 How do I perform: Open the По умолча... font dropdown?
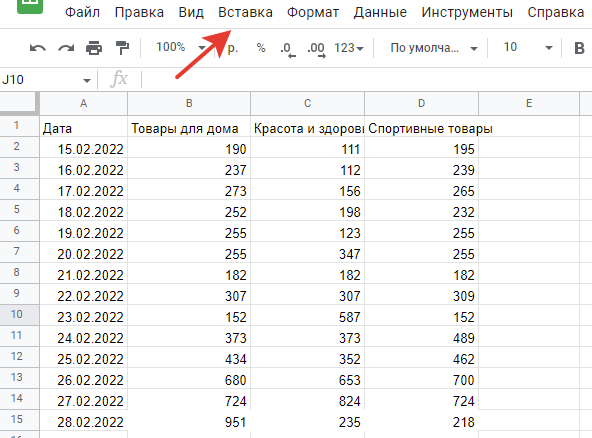pyautogui.click(x=434, y=48)
